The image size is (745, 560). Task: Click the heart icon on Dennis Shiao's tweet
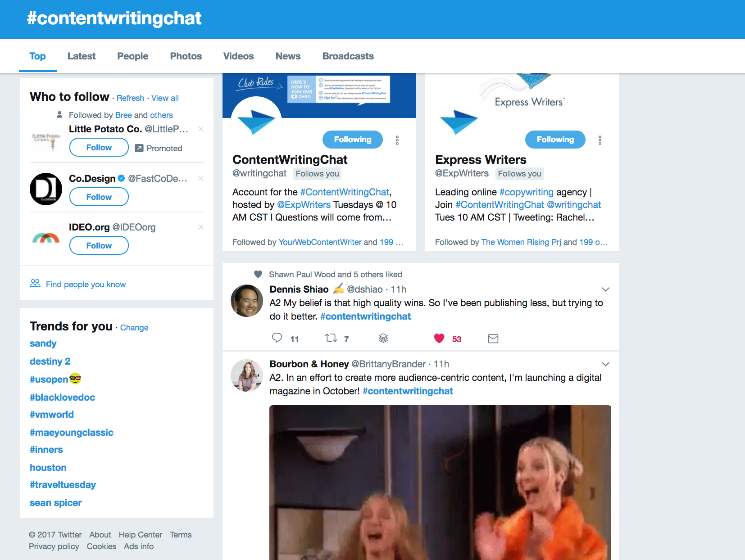pyautogui.click(x=439, y=338)
